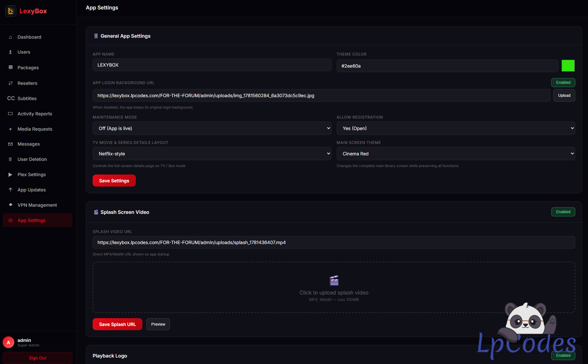Image resolution: width=588 pixels, height=364 pixels.
Task: Click the Splash Video URL field
Action: pos(334,242)
